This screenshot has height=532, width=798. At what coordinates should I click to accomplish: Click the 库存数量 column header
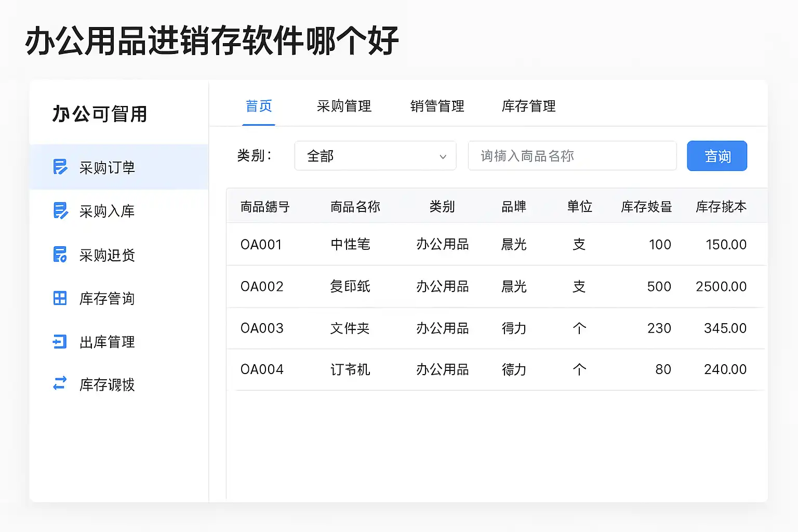click(x=646, y=207)
